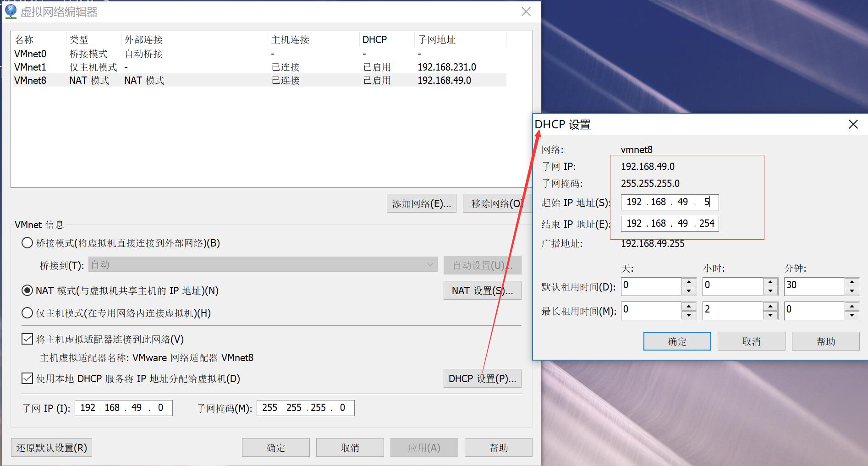Decrease 默认租用时间 hours spinner
Viewport: 868px width, 466px height.
click(770, 291)
